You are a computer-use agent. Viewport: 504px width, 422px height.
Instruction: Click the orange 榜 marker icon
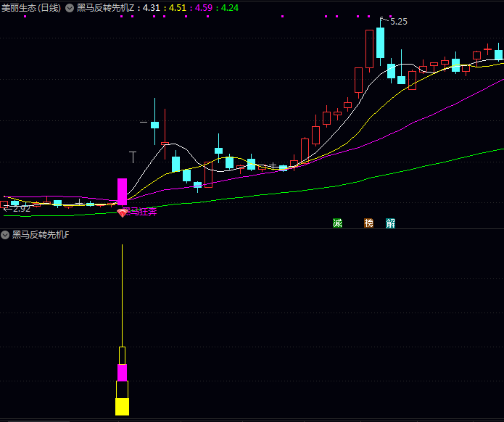click(x=369, y=223)
